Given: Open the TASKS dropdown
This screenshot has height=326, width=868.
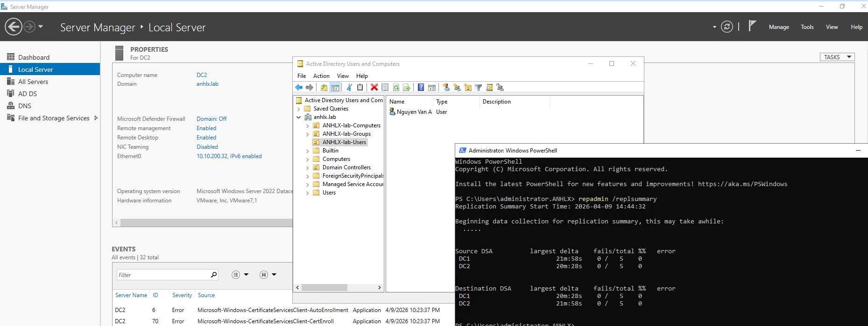Looking at the screenshot, I should click(x=837, y=57).
